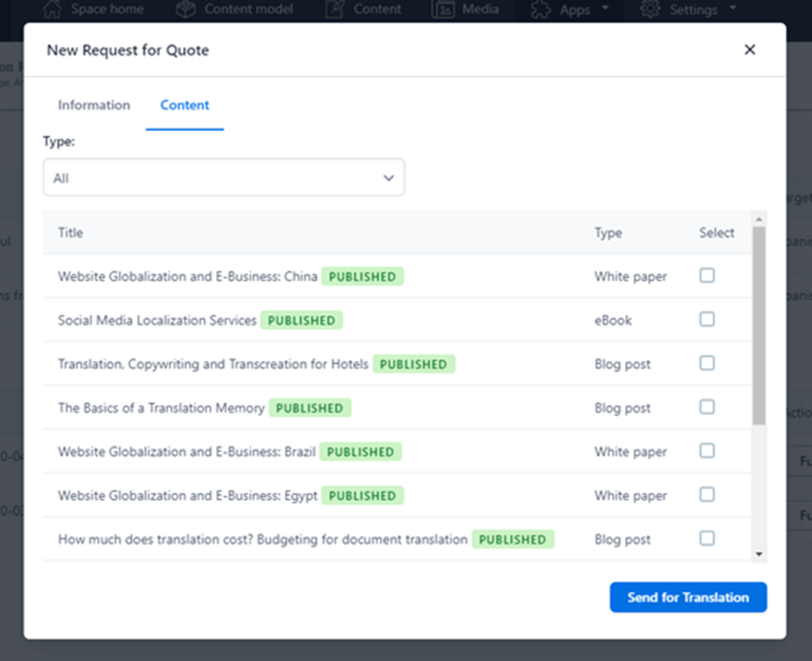Image resolution: width=812 pixels, height=661 pixels.
Task: Dismiss the New Request for Quote dialog
Action: click(x=750, y=50)
